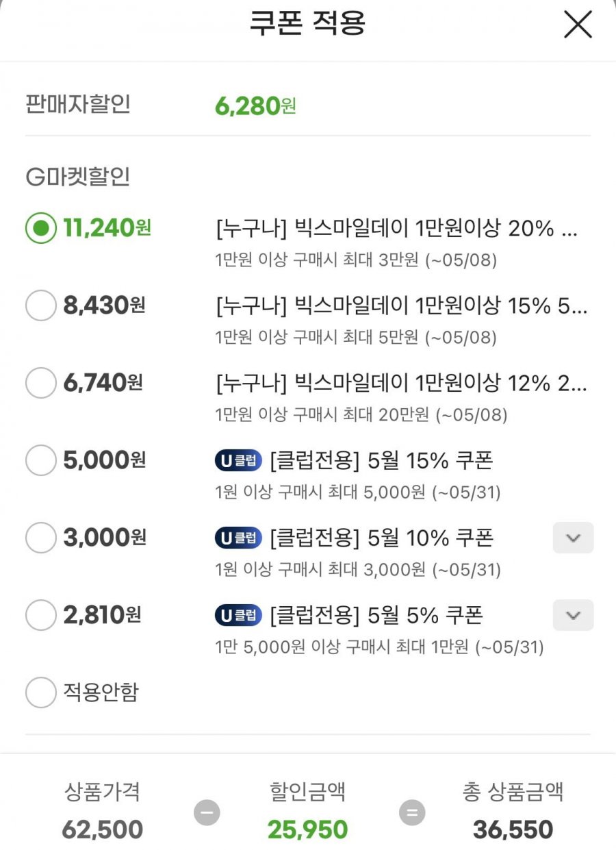616x850 pixels.
Task: Select the 8,430원 coupon radio button
Action: tap(40, 305)
